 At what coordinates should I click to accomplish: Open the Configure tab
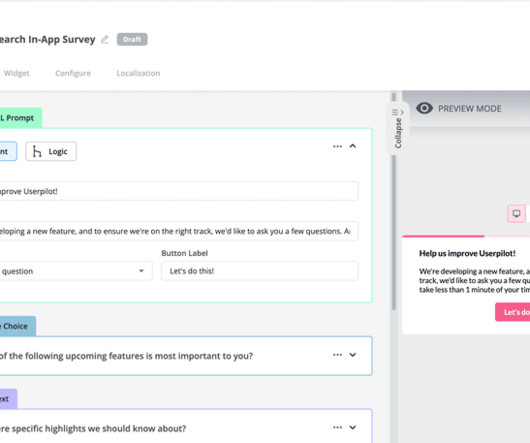point(73,73)
